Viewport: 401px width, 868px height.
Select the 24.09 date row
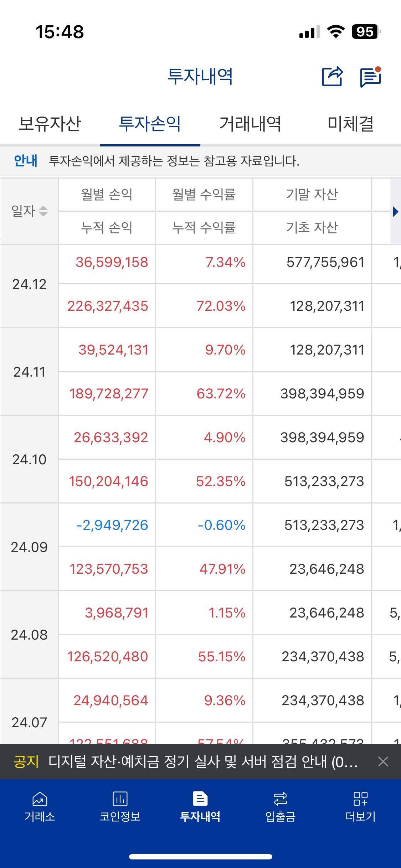coord(29,547)
